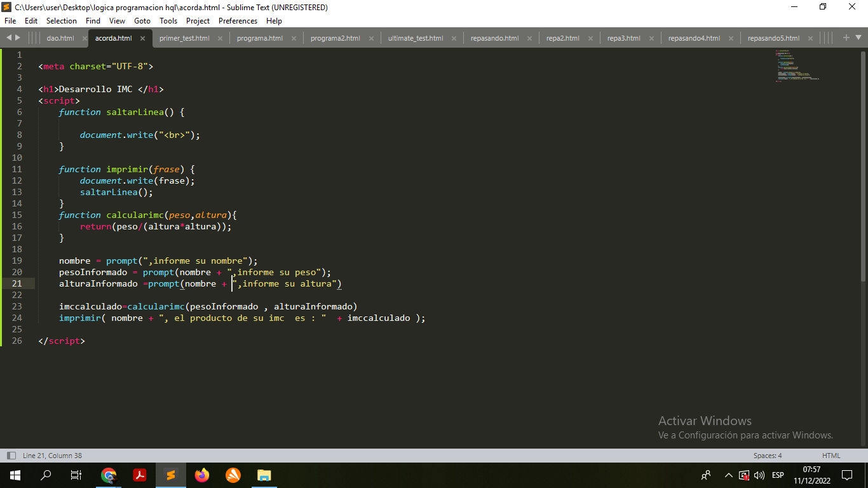Open the Help menu
Viewport: 868px width, 488px height.
tap(274, 21)
